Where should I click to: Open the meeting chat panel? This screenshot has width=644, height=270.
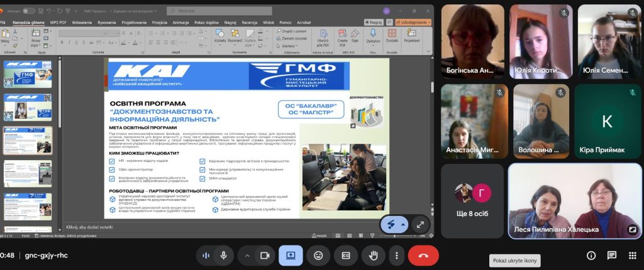coord(611,256)
